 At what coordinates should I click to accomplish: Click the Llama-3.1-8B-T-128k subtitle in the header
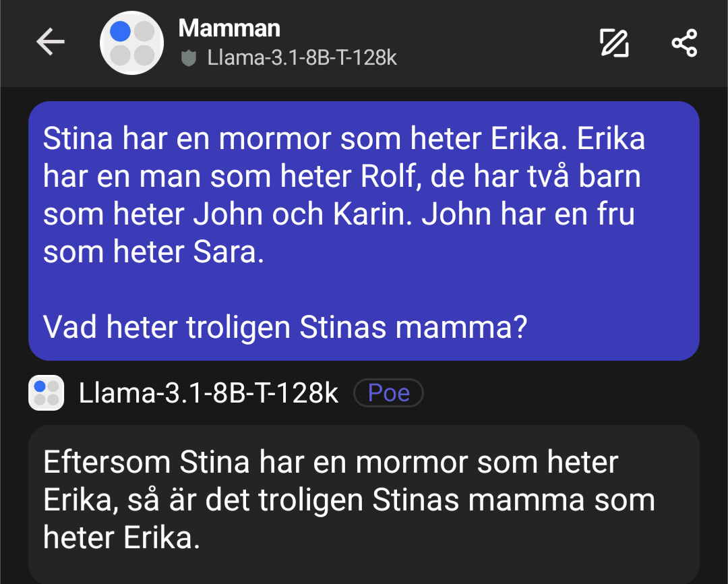302,58
